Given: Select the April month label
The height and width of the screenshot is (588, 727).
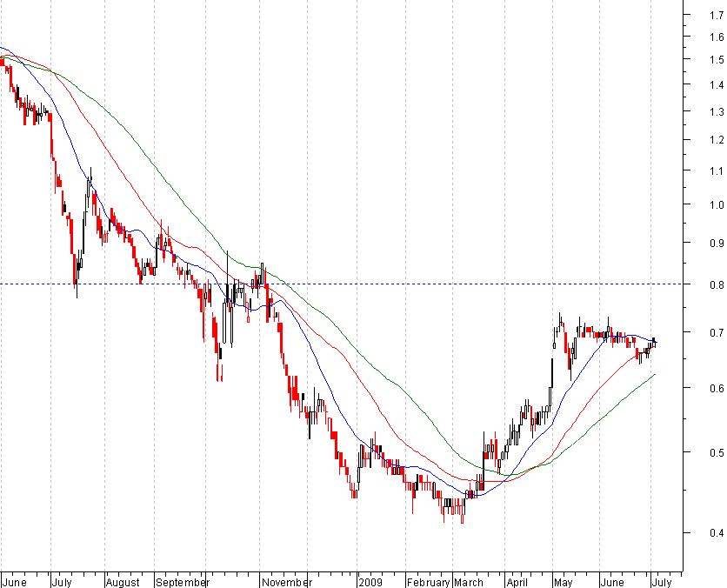Looking at the screenshot, I should pos(517,582).
